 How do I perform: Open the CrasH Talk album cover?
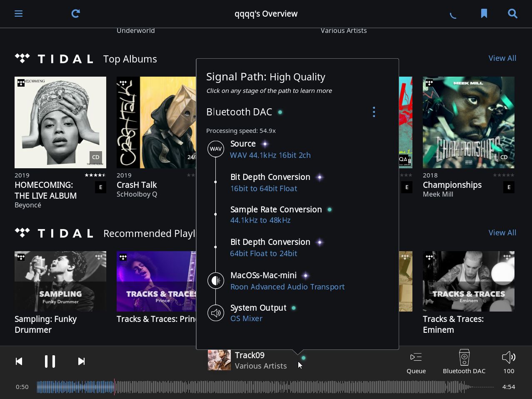pyautogui.click(x=156, y=122)
